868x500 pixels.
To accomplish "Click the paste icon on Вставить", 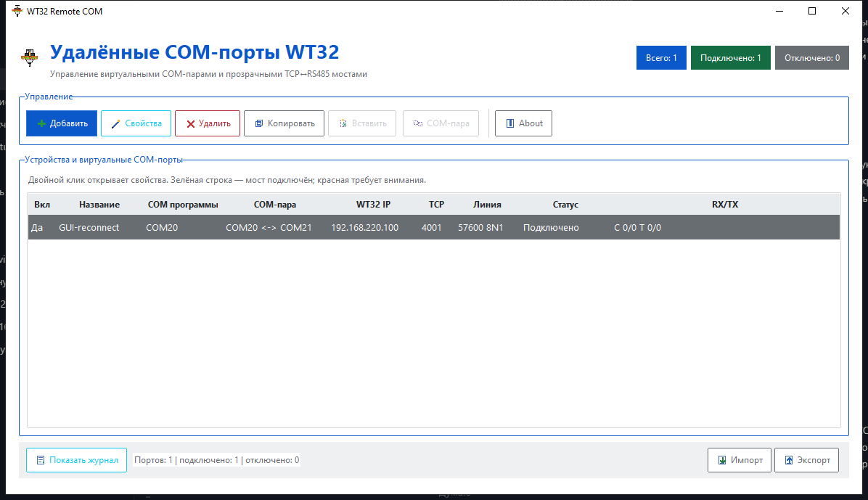I will (x=343, y=123).
